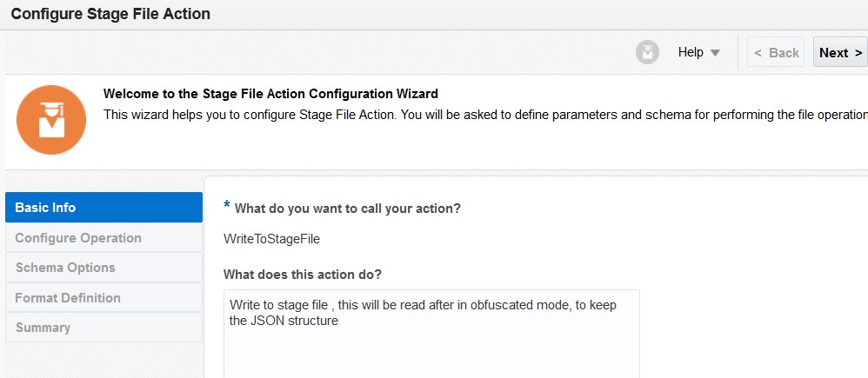This screenshot has height=378, width=868.
Task: Click the action name field WriteToStageFile
Action: (x=265, y=238)
